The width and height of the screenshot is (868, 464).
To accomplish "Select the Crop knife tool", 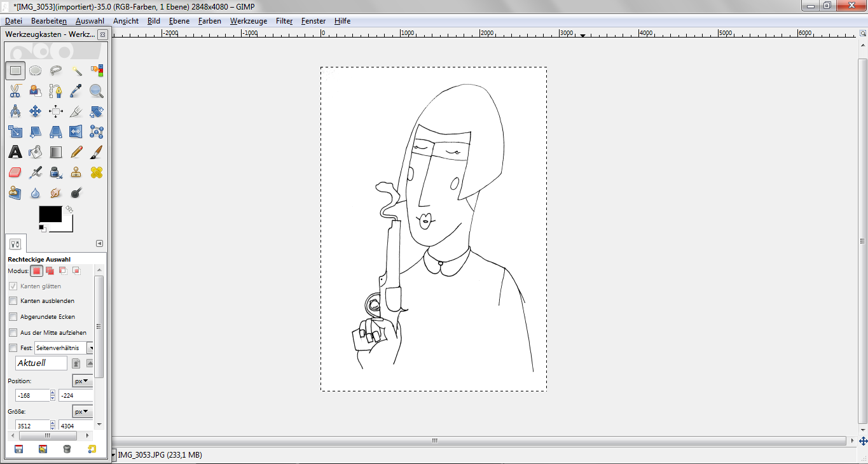I will (x=76, y=111).
